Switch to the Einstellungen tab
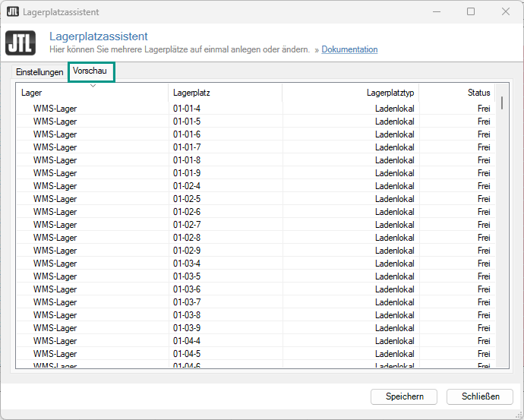 (x=39, y=72)
